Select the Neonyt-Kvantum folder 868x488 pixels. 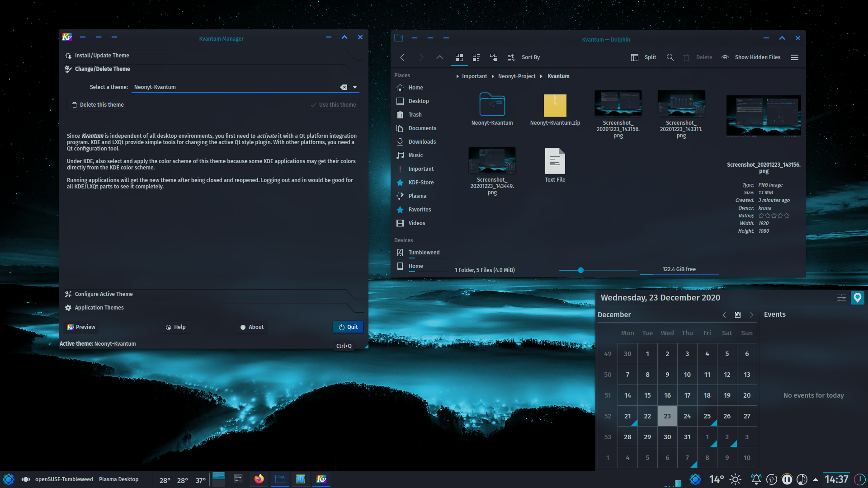[x=492, y=109]
